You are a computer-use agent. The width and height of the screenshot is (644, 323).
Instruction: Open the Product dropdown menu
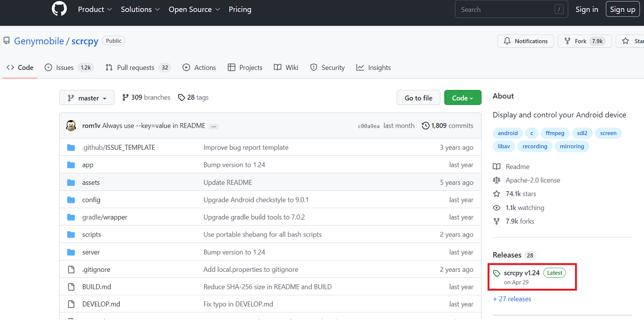95,10
